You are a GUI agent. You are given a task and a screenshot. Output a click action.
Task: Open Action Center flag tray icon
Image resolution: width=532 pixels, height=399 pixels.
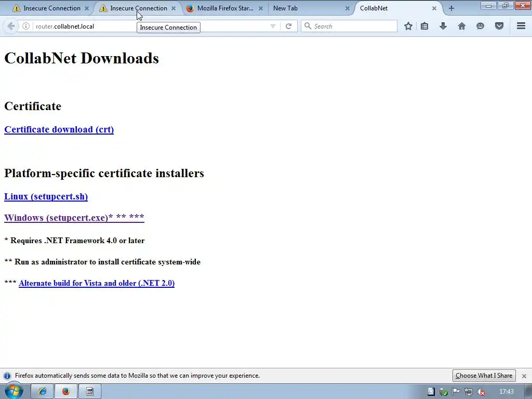[456, 392]
